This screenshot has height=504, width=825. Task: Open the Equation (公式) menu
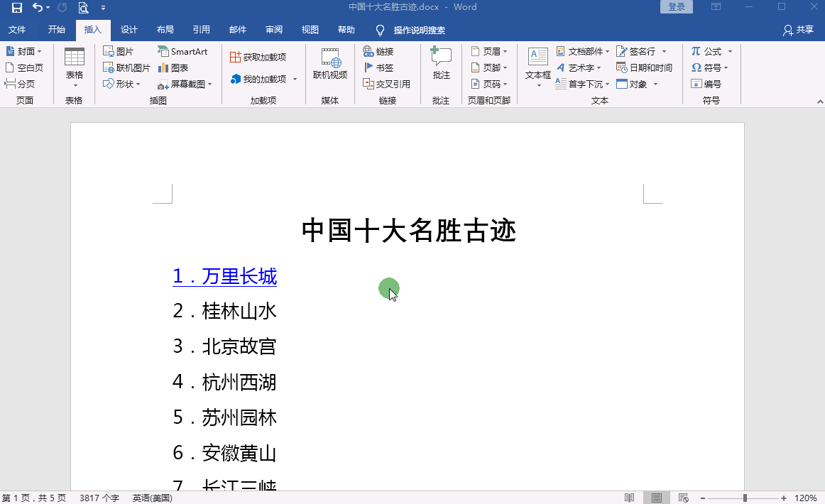pyautogui.click(x=711, y=52)
